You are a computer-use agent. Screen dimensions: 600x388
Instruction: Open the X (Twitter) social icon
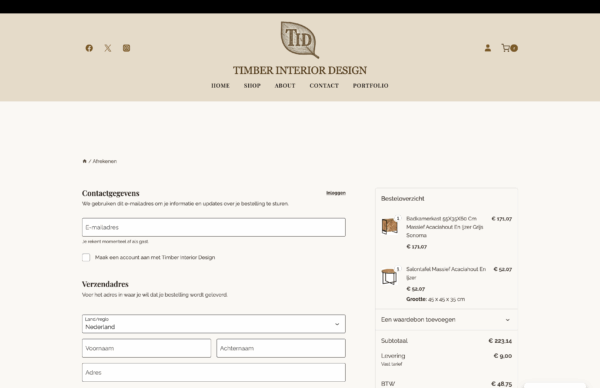pyautogui.click(x=108, y=48)
